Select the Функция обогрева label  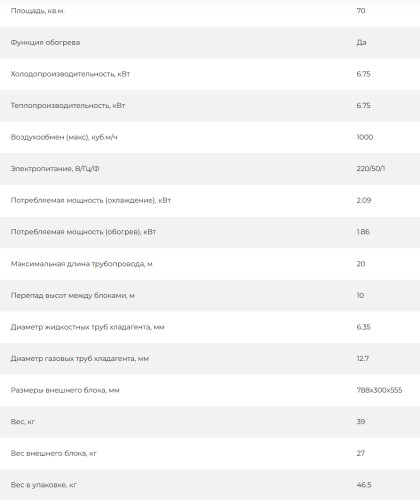click(45, 42)
